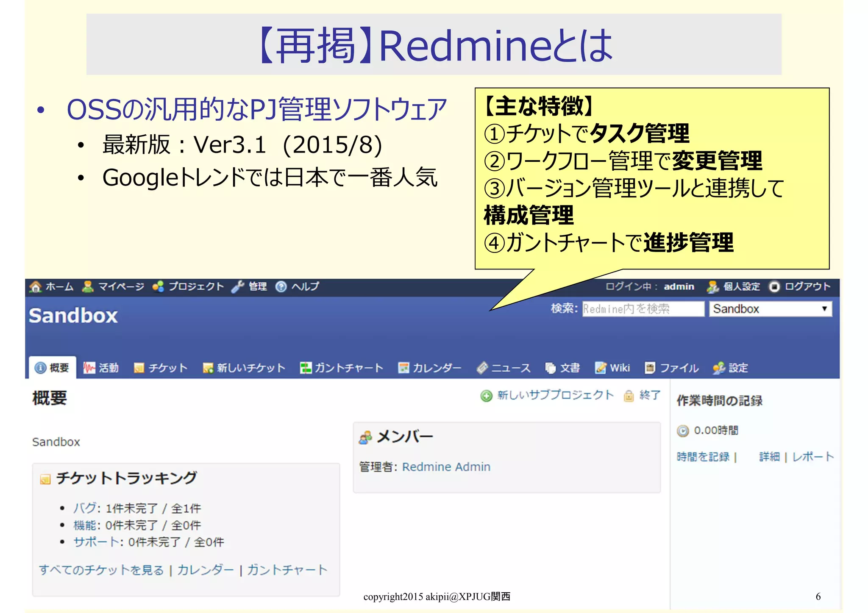Click the ガントチャート link under ticket tracking
The height and width of the screenshot is (613, 868).
pos(287,570)
